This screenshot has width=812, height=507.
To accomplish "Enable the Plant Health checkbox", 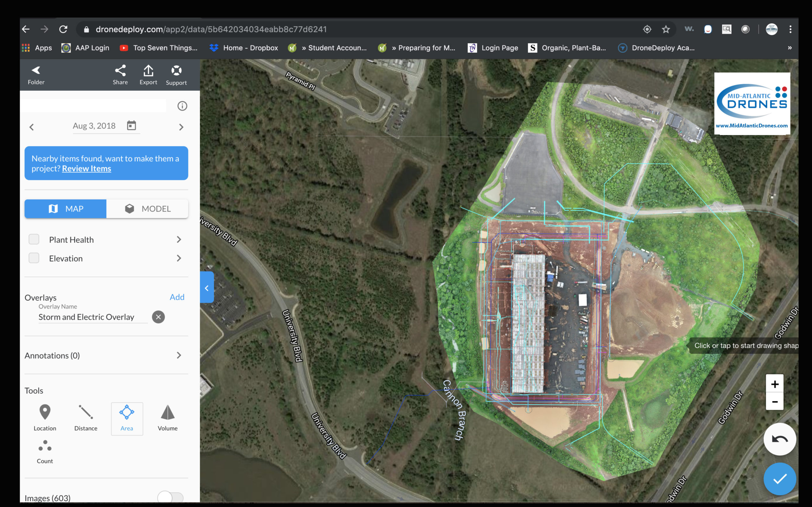I will (x=34, y=240).
